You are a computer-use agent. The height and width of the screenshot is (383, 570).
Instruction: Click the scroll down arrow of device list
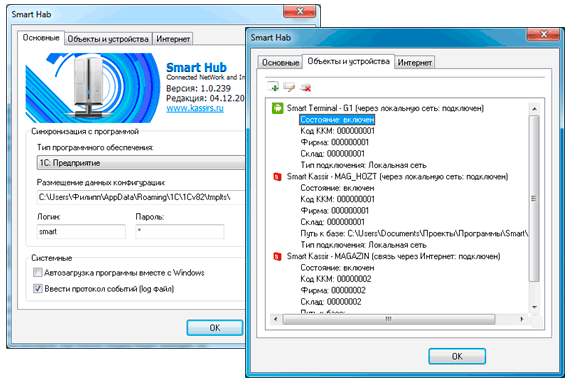534,307
